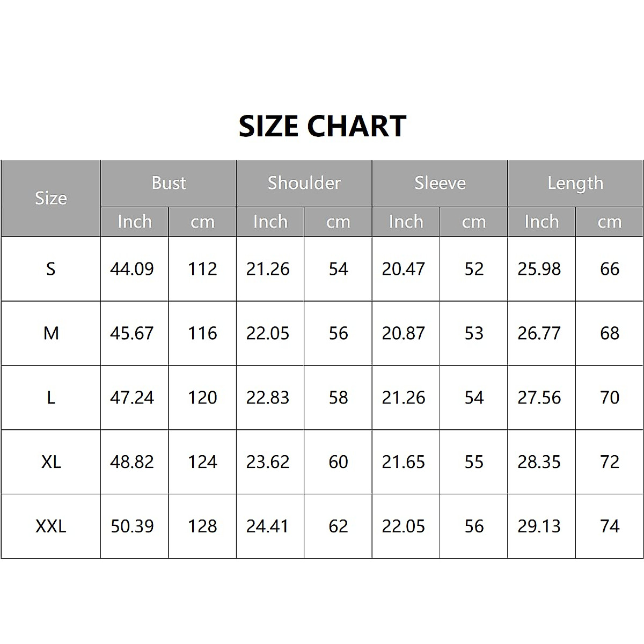Select the XXL size row label
This screenshot has width=644, height=644.
[x=51, y=526]
